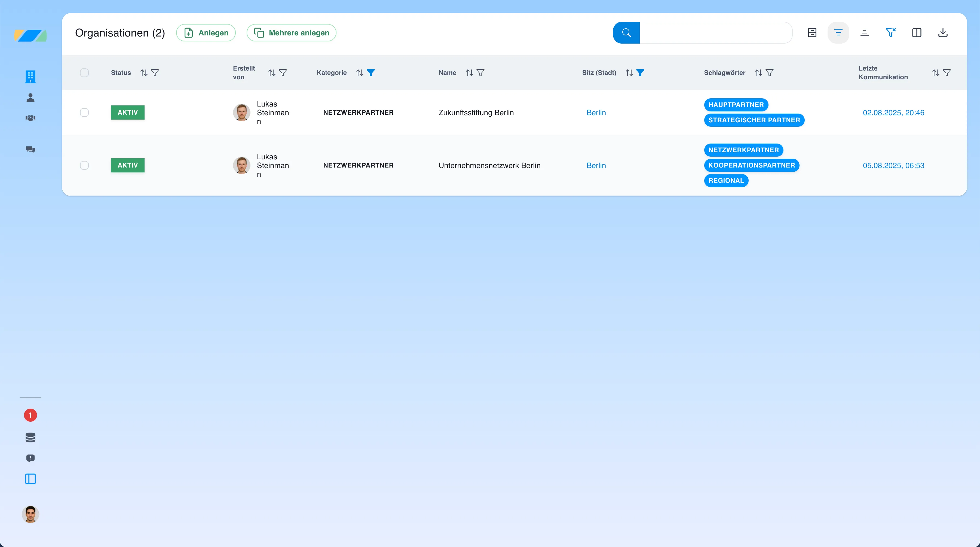This screenshot has width=980, height=547.
Task: Open the Organisations building icon in sidebar
Action: pos(30,77)
